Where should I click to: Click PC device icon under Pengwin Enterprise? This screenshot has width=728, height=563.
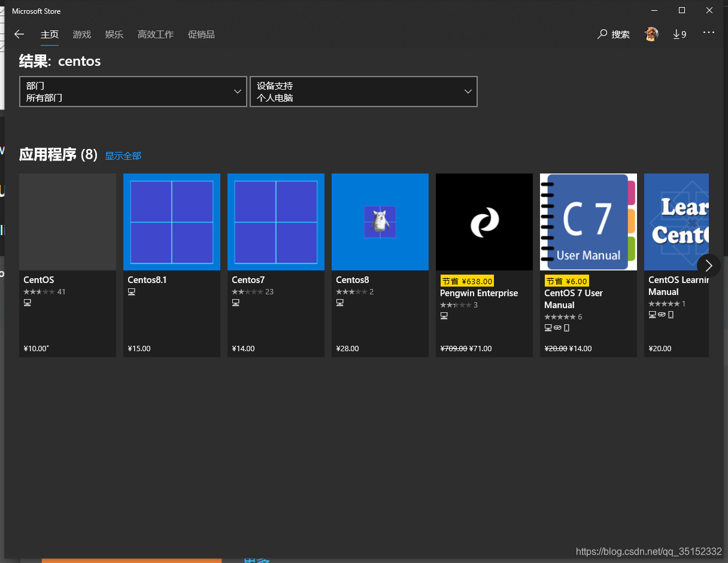point(444,316)
